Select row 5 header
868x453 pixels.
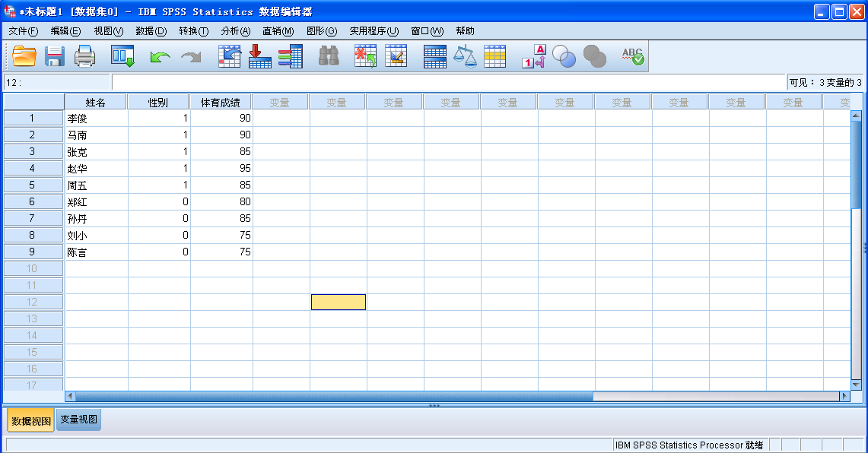pyautogui.click(x=32, y=185)
